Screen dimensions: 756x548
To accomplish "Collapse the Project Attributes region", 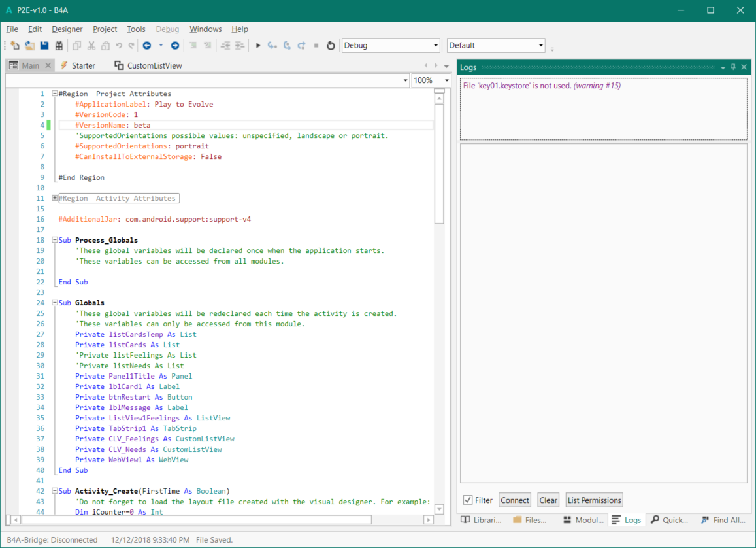I will coord(55,94).
